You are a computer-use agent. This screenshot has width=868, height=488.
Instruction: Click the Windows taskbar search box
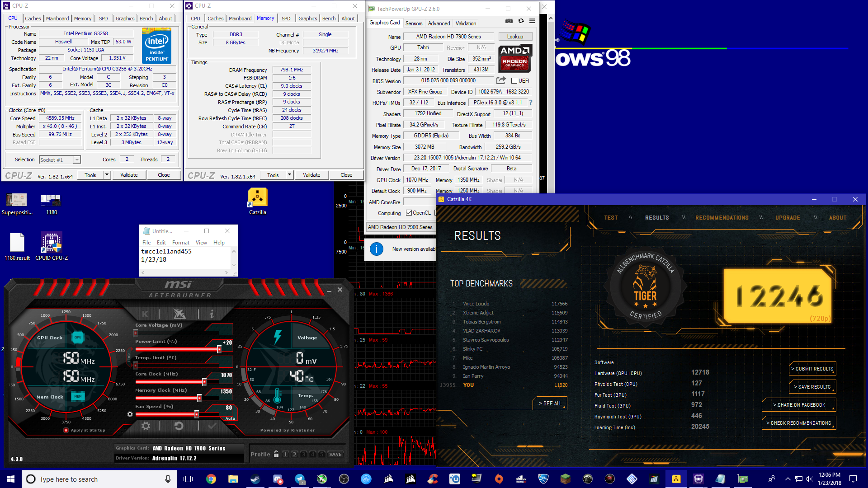pyautogui.click(x=99, y=479)
